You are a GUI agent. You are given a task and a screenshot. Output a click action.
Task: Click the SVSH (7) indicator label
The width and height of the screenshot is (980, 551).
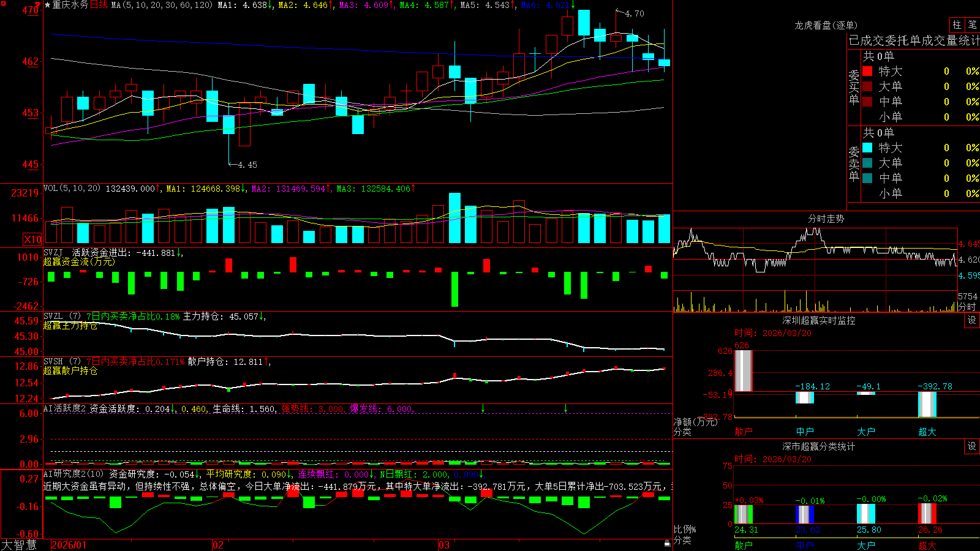tap(62, 362)
